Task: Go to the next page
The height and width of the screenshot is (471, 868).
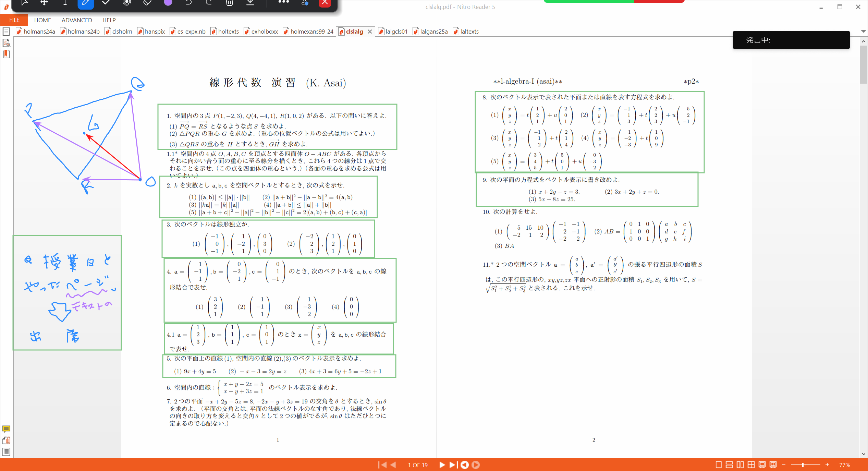Action: (442, 465)
